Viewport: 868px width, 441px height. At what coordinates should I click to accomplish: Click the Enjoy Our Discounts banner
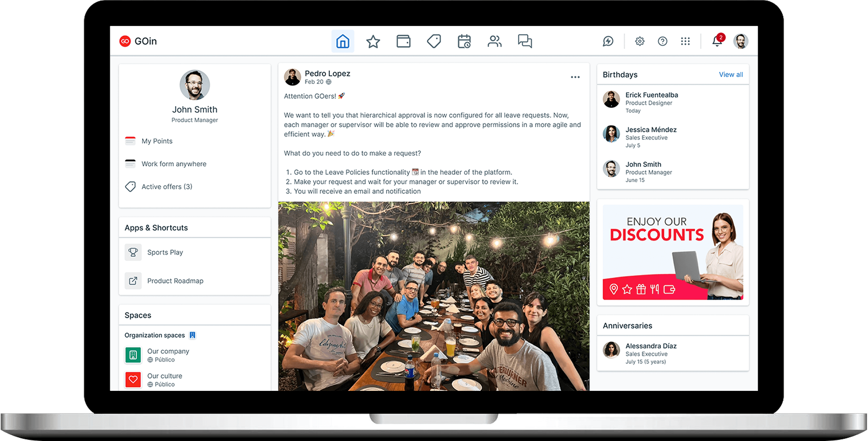coord(672,252)
